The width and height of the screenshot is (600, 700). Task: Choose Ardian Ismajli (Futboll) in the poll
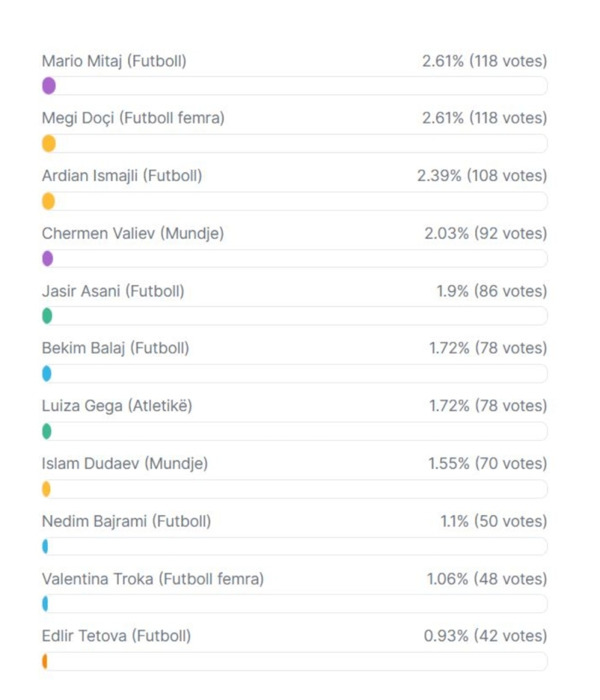pyautogui.click(x=122, y=176)
